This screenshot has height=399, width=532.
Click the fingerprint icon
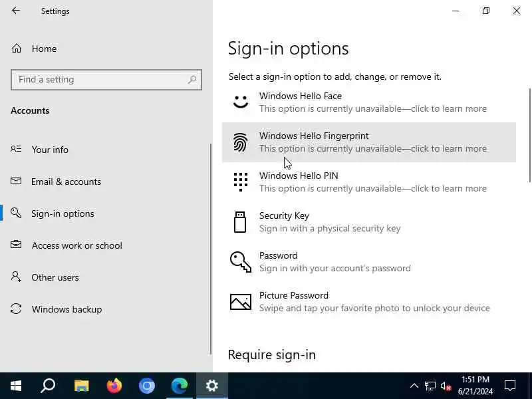(x=240, y=142)
